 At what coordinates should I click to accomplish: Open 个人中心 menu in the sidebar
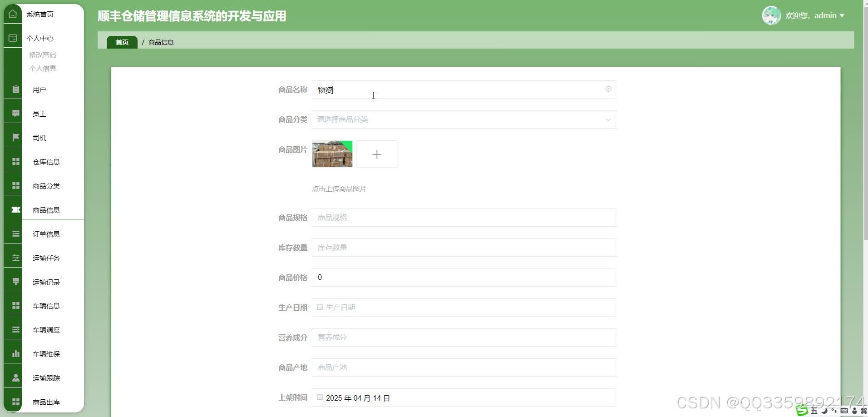(x=40, y=38)
